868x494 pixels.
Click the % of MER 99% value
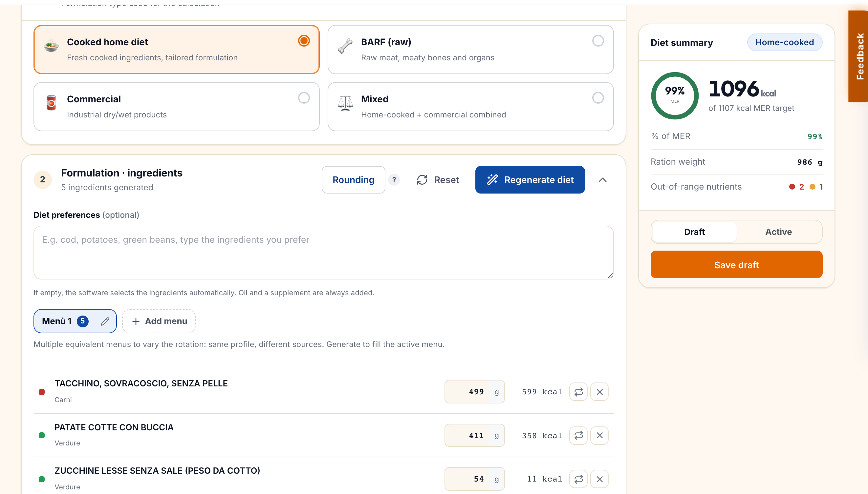point(815,136)
